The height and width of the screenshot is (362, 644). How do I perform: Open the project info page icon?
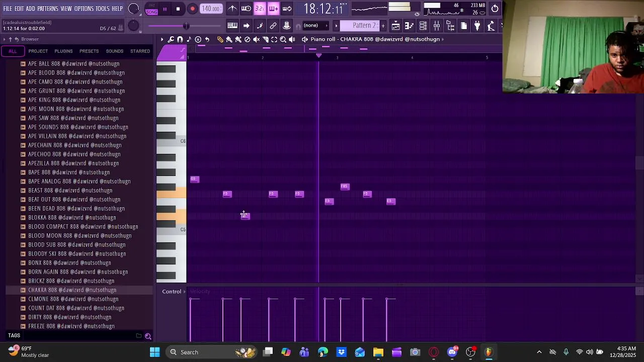[x=464, y=26]
